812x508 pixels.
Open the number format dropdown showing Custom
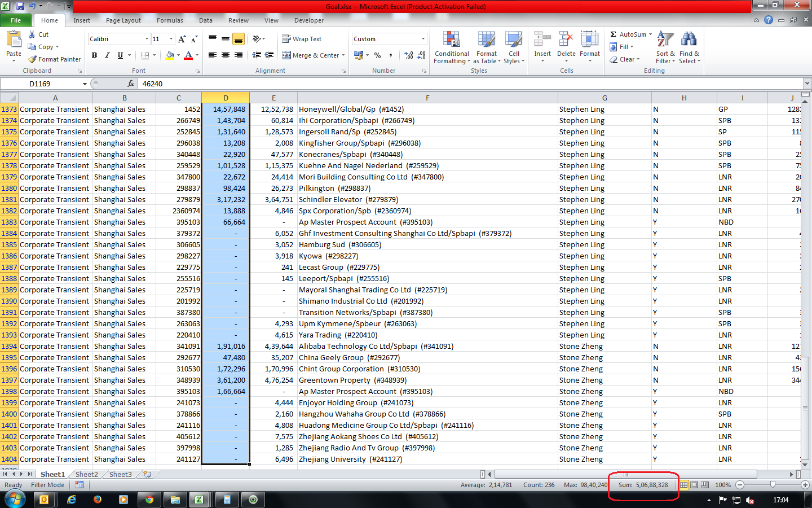423,39
